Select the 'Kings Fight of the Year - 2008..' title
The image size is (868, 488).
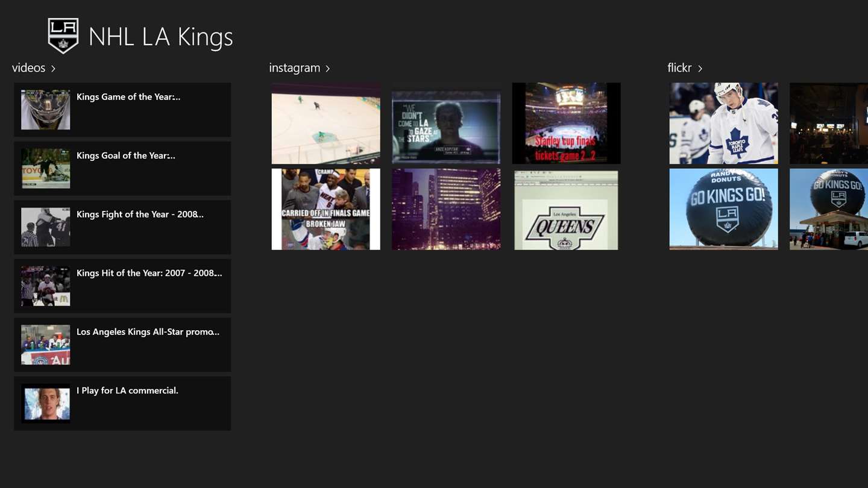(x=140, y=214)
